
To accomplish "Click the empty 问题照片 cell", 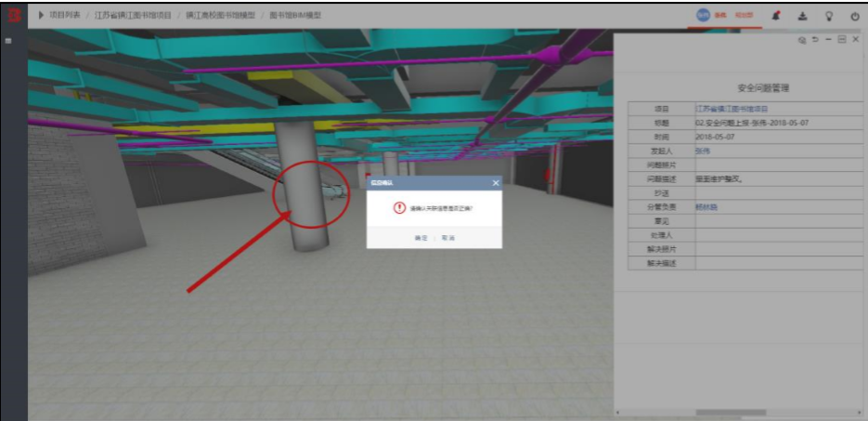I will 780,165.
